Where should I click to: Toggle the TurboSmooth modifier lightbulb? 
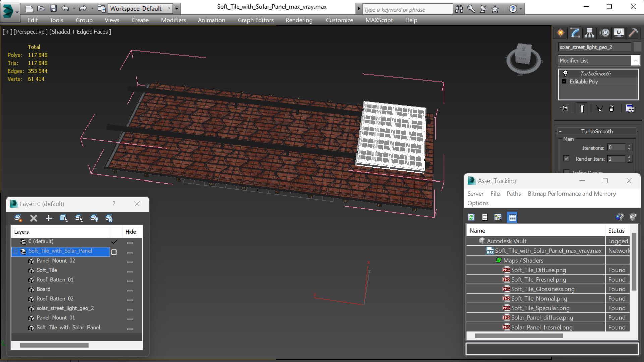[x=565, y=73]
